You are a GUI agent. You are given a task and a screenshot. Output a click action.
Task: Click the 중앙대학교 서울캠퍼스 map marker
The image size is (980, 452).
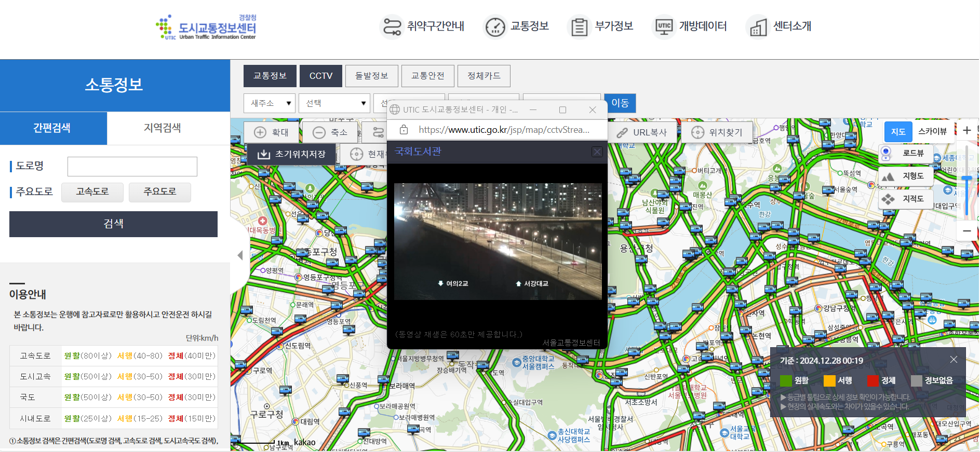point(517,362)
